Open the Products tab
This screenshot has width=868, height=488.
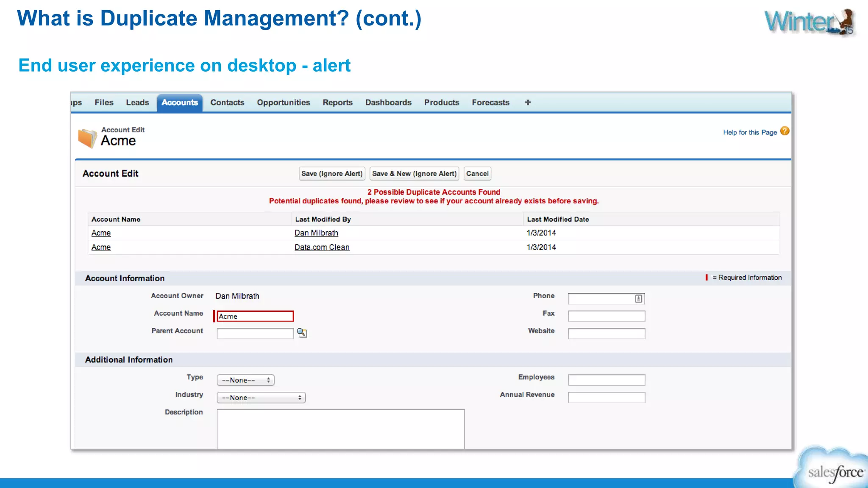click(x=442, y=103)
